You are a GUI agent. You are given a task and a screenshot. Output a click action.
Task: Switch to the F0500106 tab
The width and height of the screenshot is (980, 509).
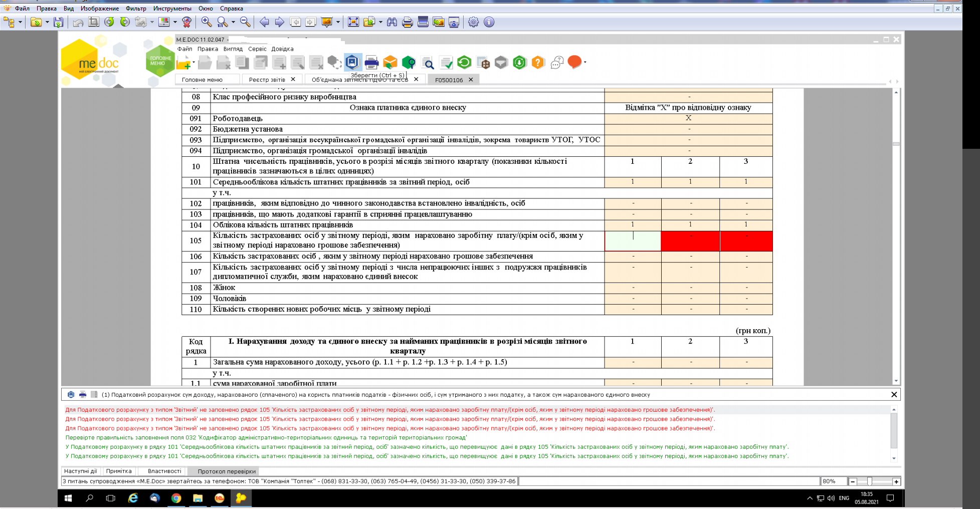tap(449, 80)
